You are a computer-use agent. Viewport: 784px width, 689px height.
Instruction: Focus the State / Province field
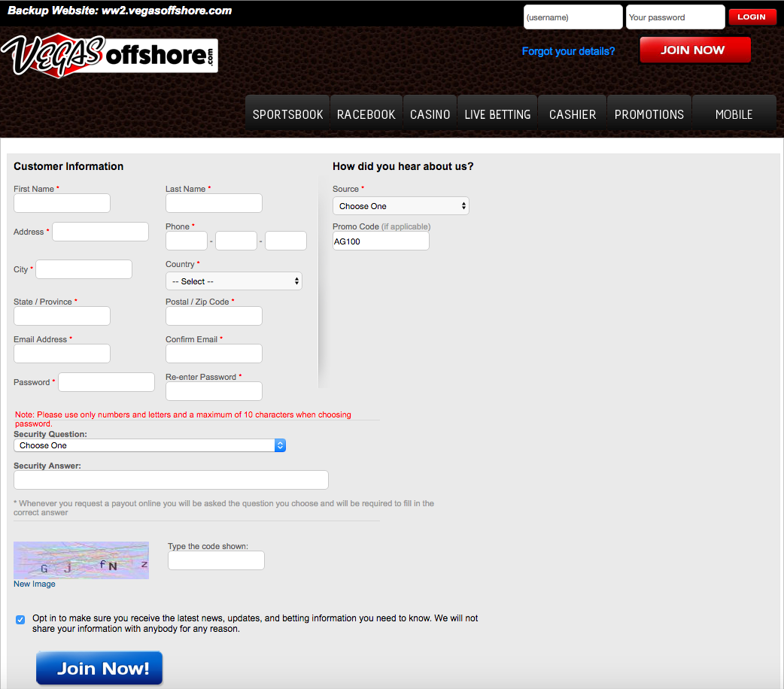[62, 316]
